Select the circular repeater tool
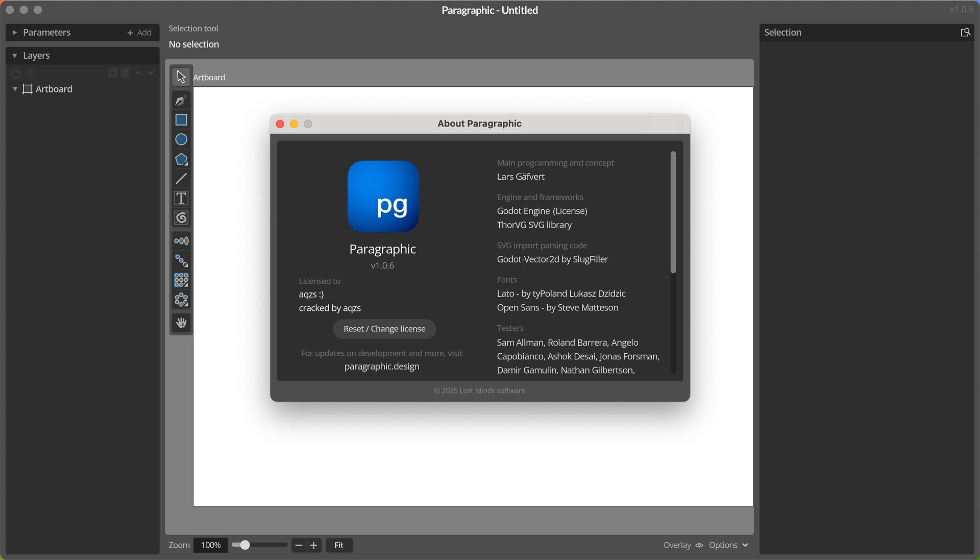 click(181, 300)
